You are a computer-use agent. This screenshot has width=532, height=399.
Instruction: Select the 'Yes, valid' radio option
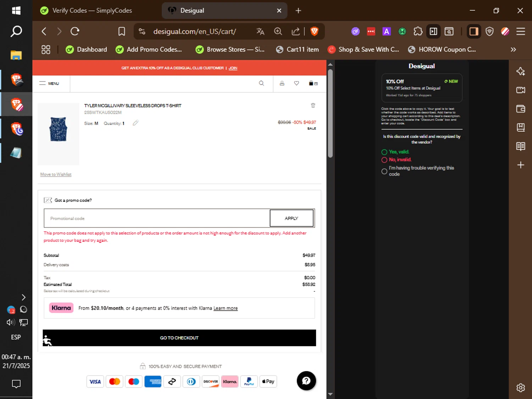(384, 152)
